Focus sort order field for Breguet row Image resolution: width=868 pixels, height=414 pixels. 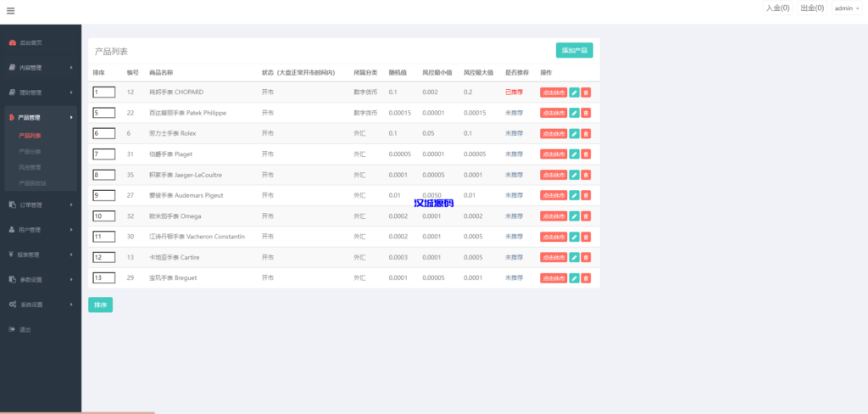point(104,277)
